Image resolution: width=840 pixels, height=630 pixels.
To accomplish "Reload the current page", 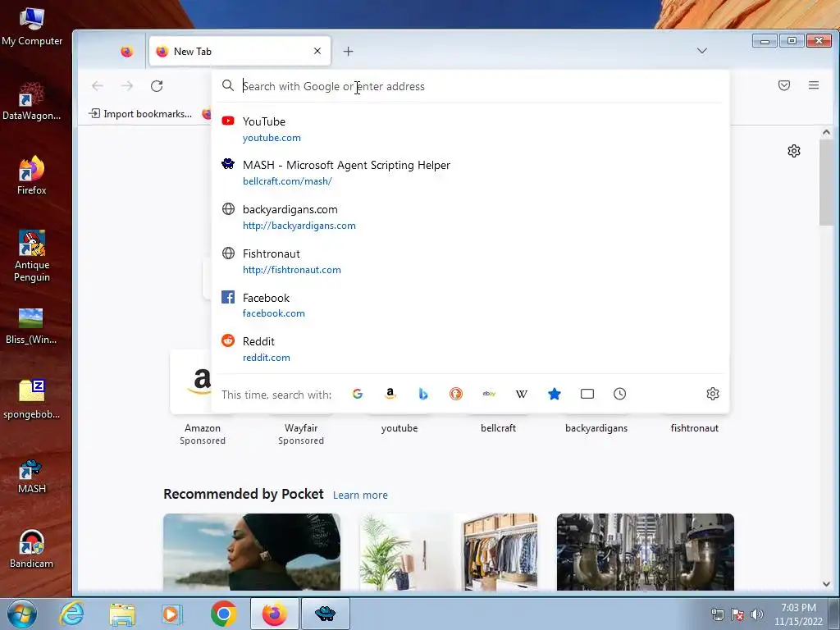I will click(157, 85).
